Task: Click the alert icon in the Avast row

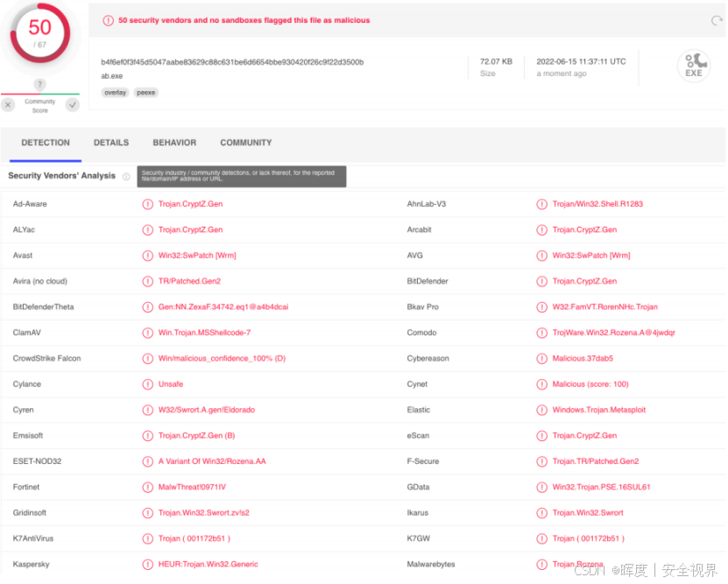Action: click(148, 256)
